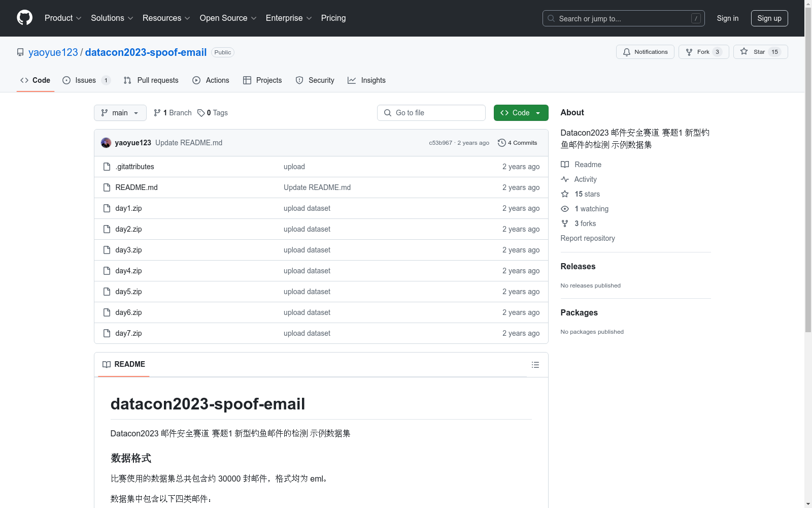Open the day5.zip file name

click(x=128, y=292)
